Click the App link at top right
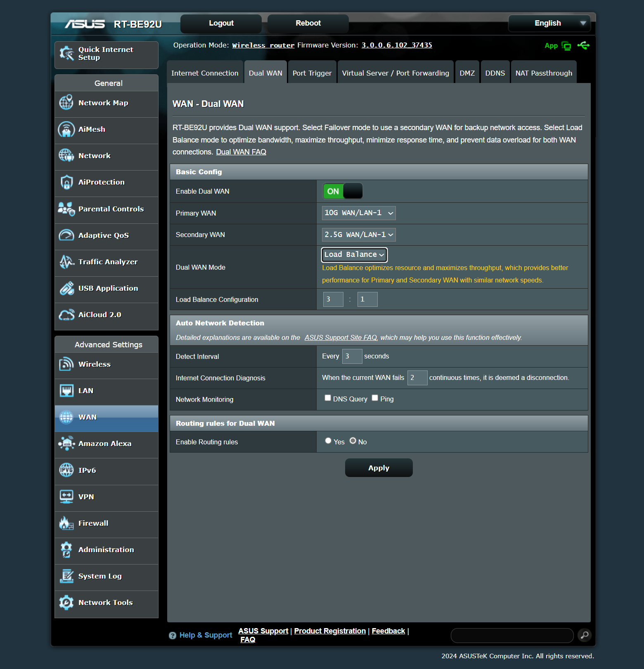The height and width of the screenshot is (669, 644). click(551, 46)
